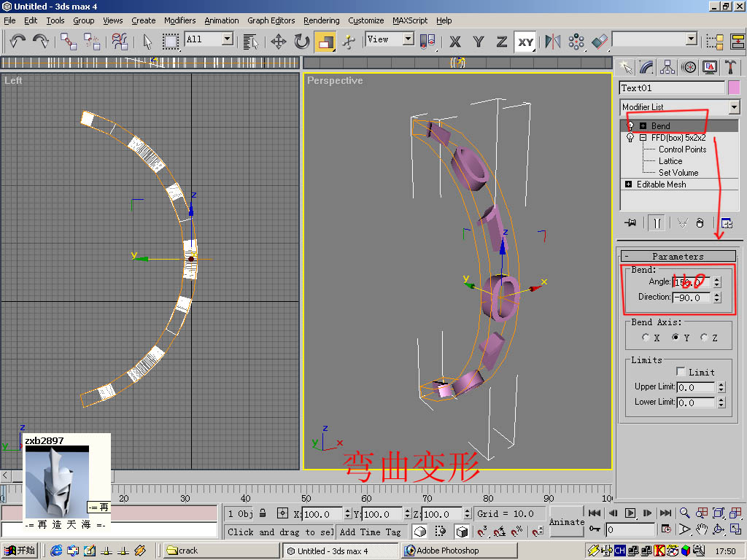Switch to Adobe Photoshop in the taskbar
This screenshot has width=747, height=560.
click(x=459, y=551)
